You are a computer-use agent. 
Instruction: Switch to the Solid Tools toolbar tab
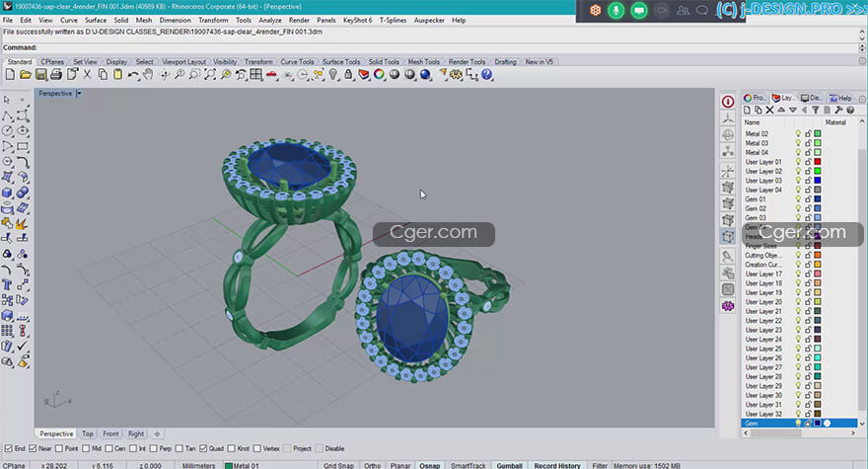coord(384,61)
